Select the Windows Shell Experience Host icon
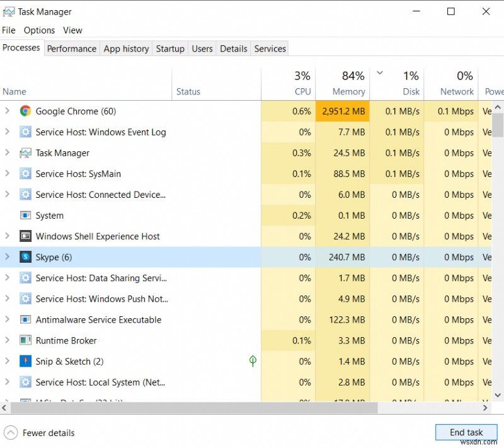504x448 pixels. pyautogui.click(x=25, y=236)
